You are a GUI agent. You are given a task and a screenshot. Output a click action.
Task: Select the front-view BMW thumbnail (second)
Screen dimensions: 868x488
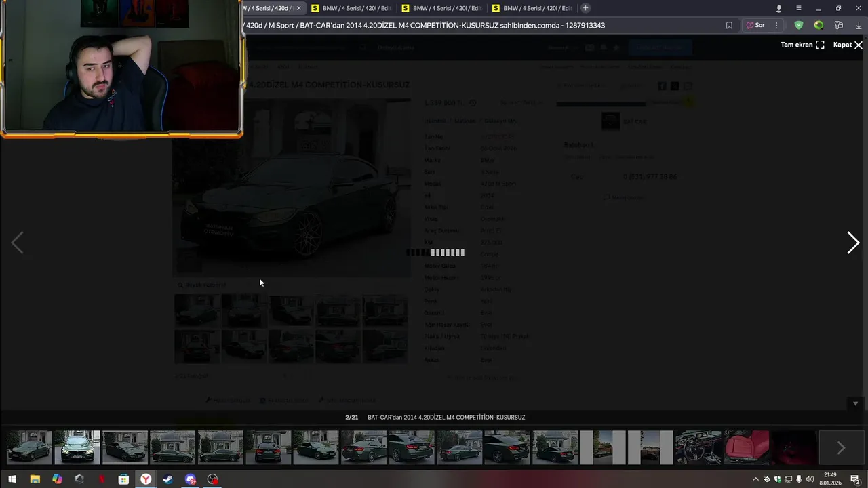pyautogui.click(x=77, y=448)
